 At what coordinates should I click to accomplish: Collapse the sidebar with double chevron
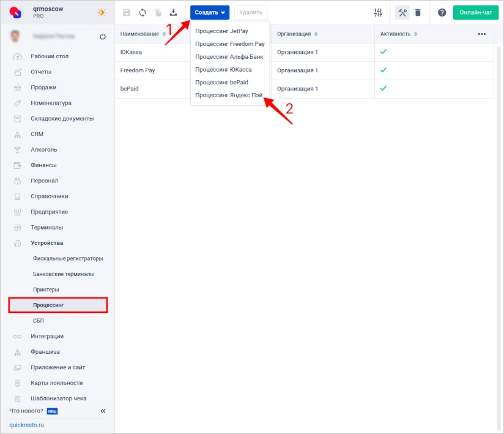point(103,411)
